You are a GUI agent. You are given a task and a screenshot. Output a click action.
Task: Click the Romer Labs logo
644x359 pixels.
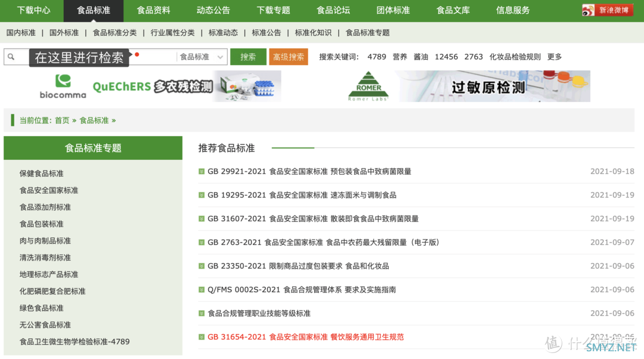pyautogui.click(x=368, y=86)
